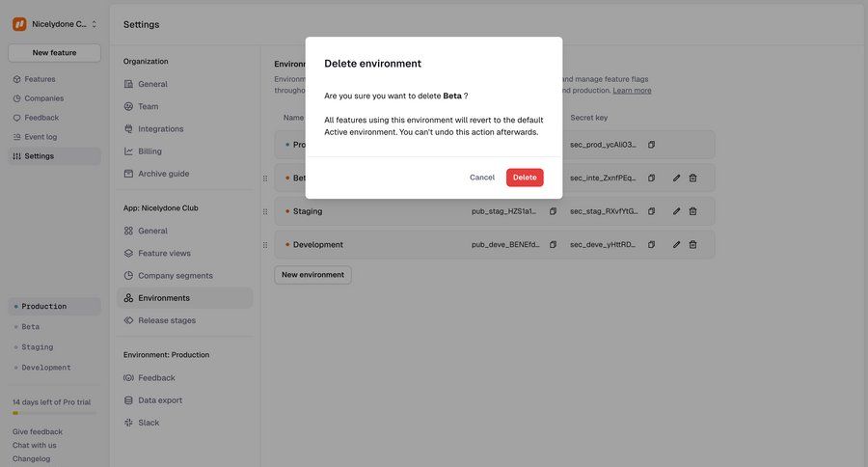The image size is (868, 467).
Task: Open the Nicelydone organization switcher
Action: (55, 24)
